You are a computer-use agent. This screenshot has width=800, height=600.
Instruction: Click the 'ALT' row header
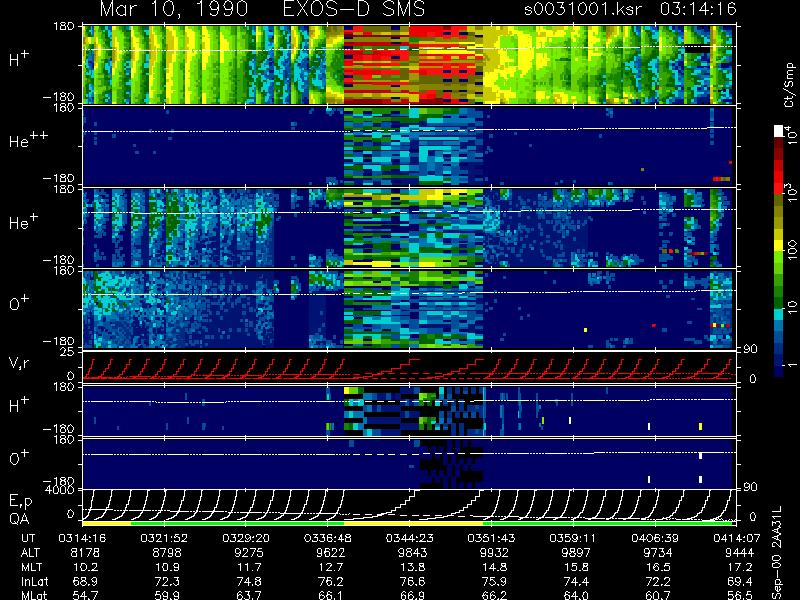point(30,553)
